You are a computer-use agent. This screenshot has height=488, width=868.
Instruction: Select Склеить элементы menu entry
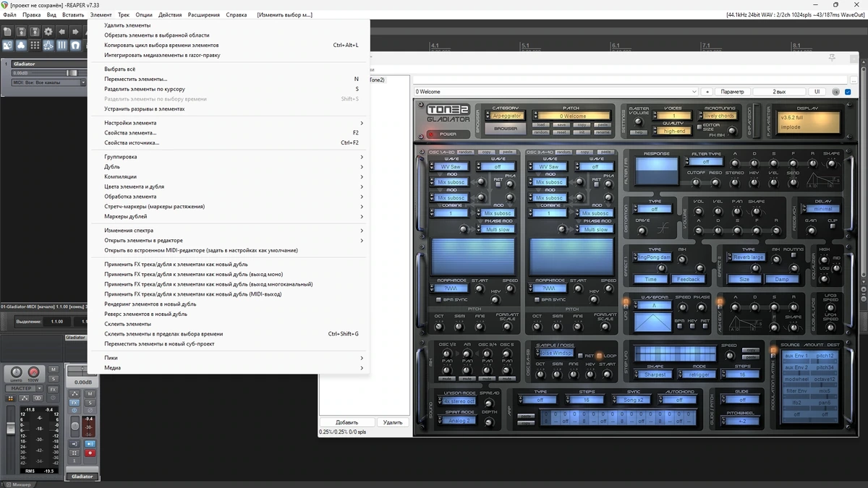tap(229, 324)
